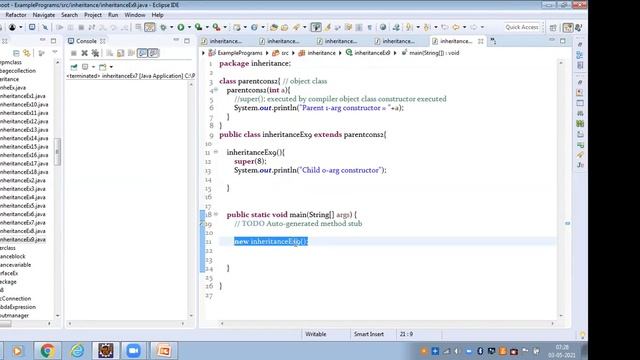640x360 pixels.
Task: Click the Package Explorer vertical scrollbar thumb
Action: click(x=58, y=151)
